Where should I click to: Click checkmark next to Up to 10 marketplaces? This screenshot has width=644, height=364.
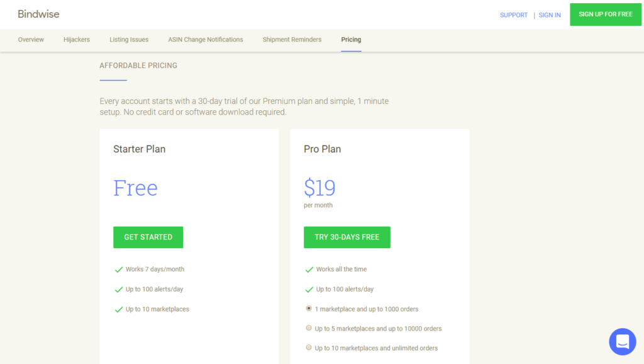point(119,309)
